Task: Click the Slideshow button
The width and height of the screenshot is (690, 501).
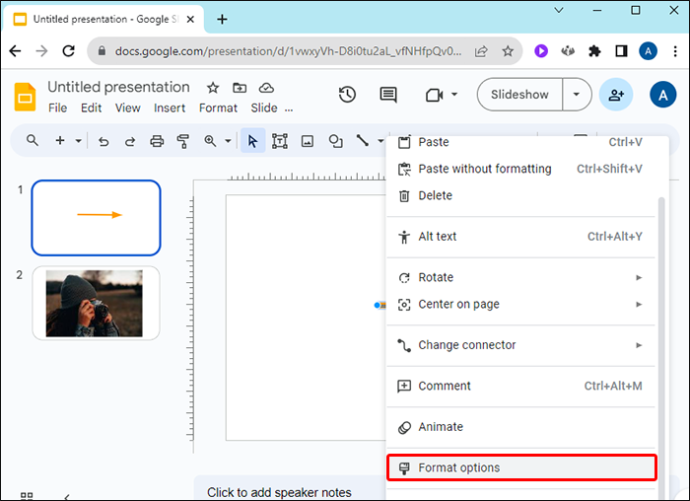Action: tap(520, 95)
